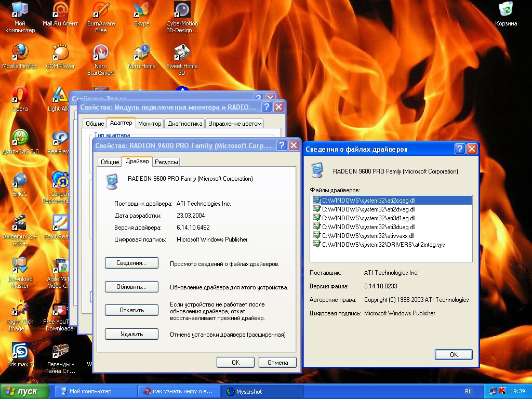The width and height of the screenshot is (532, 399).
Task: Launch the Right Click Image desktop shortcut
Action: (20, 316)
